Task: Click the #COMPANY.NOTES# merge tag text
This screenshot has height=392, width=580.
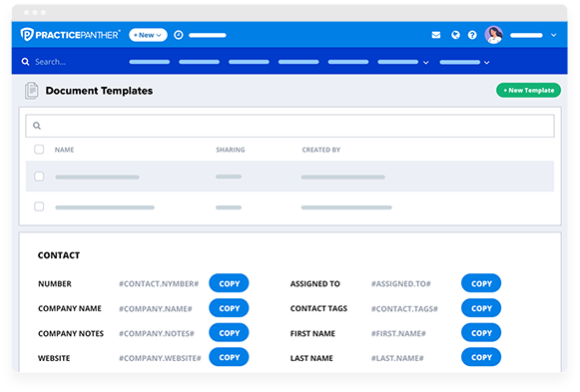Action: click(157, 333)
